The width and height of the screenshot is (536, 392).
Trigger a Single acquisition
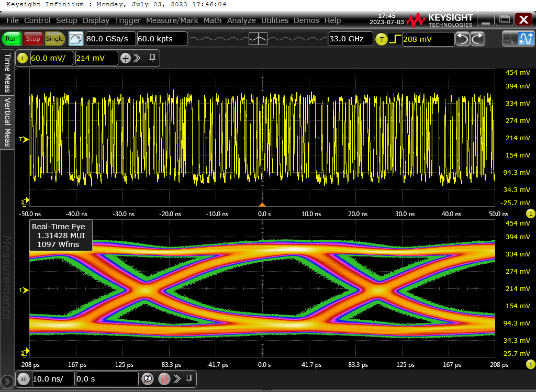point(54,39)
